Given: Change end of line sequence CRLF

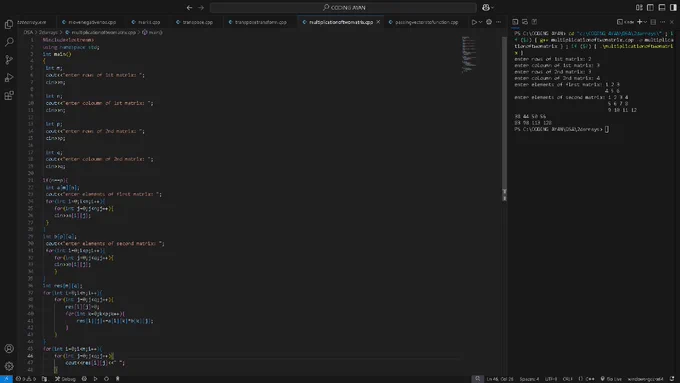Looking at the screenshot, I should tap(567, 379).
